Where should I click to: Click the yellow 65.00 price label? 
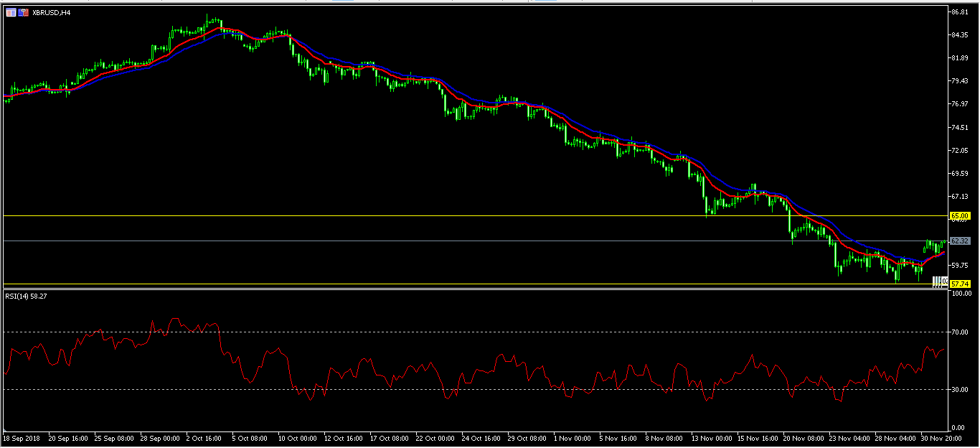point(959,215)
